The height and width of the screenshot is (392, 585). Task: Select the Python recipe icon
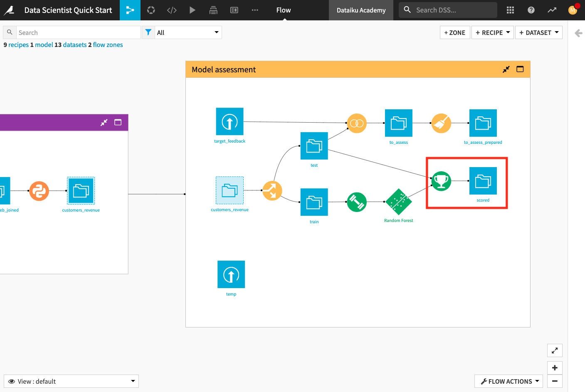[x=39, y=191]
